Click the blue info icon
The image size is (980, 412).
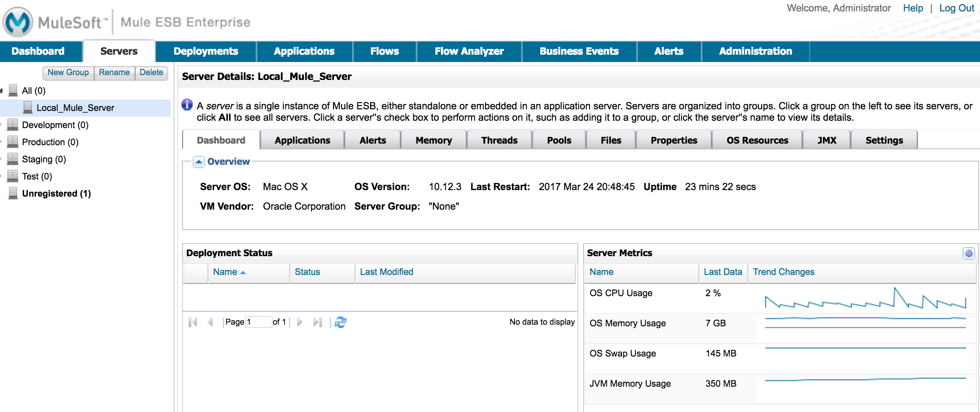tap(187, 105)
